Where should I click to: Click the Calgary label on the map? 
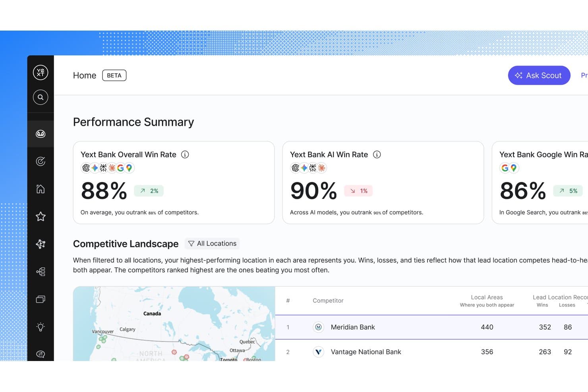128,329
